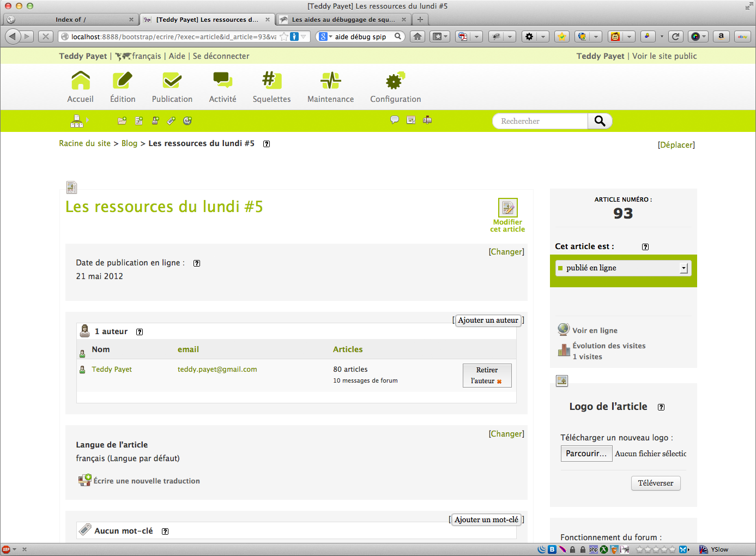Switch to the 'Index of /' tab

[x=71, y=20]
